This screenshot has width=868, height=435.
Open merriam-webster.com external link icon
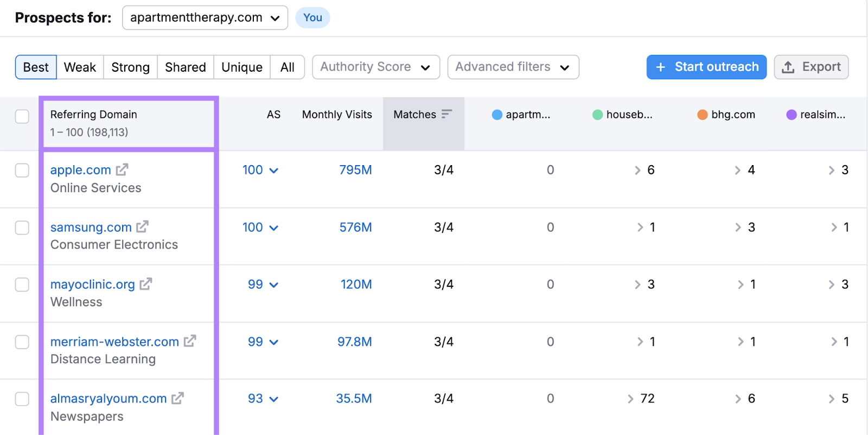tap(189, 341)
